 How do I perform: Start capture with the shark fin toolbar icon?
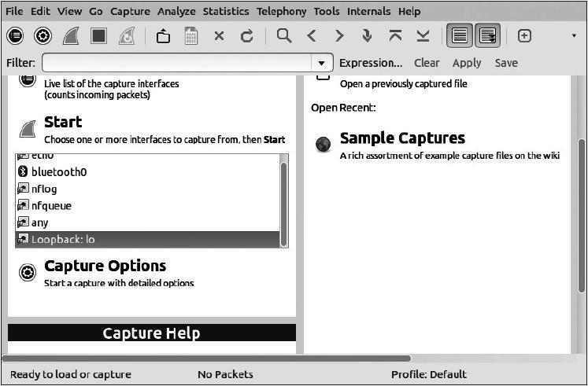(x=71, y=36)
